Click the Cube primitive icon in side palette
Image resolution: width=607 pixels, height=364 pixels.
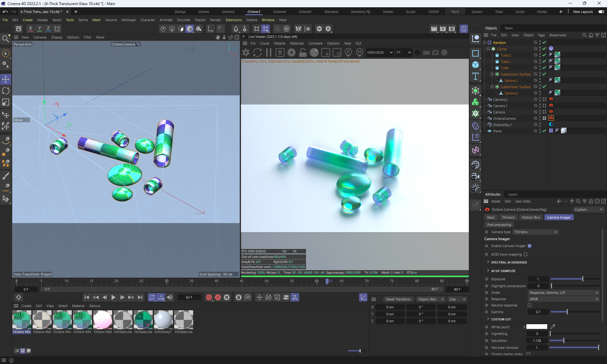tap(475, 65)
